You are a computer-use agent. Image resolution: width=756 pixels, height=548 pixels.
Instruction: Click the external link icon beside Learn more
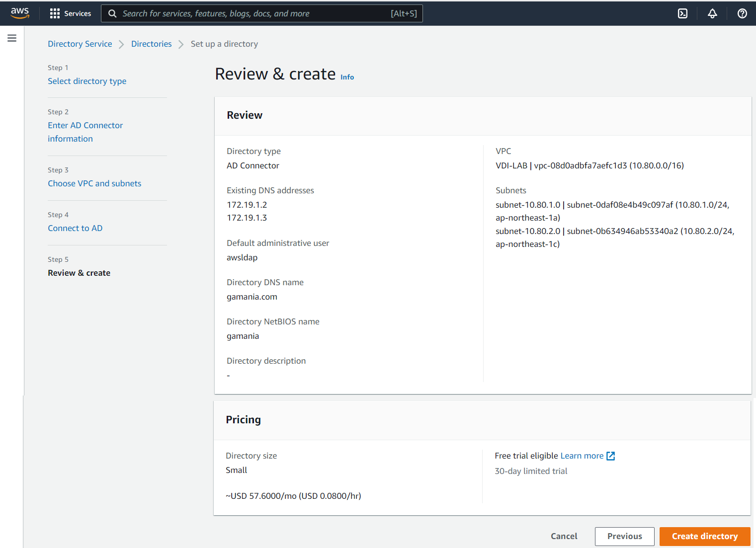[611, 456]
